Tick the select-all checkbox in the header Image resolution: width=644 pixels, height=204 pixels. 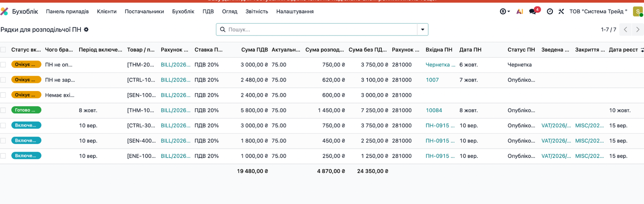coord(3,50)
